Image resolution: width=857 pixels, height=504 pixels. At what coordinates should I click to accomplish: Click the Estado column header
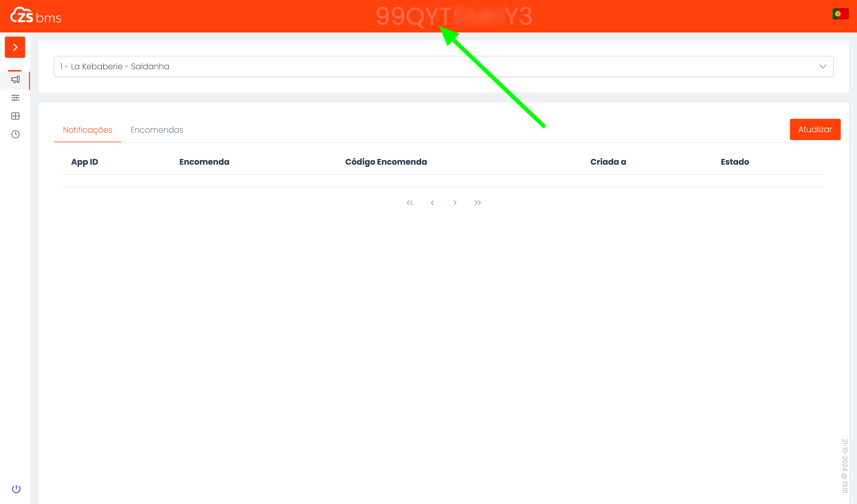[735, 162]
